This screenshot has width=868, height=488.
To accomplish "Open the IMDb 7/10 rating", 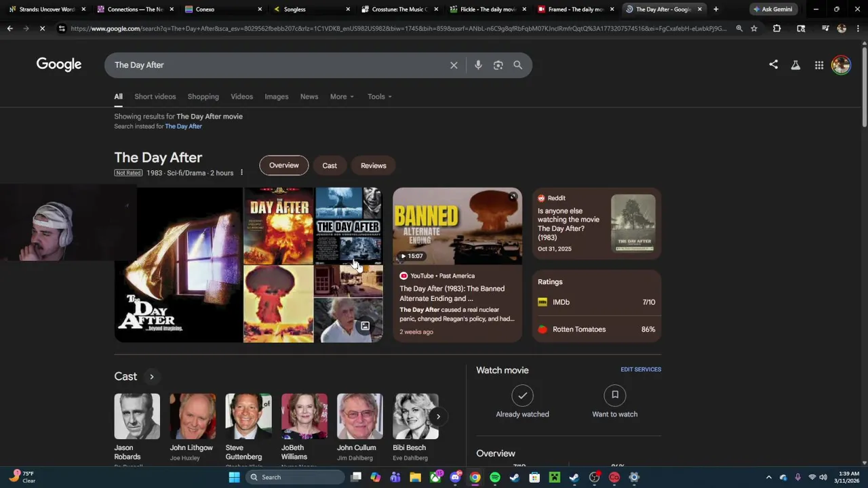I will pyautogui.click(x=596, y=302).
